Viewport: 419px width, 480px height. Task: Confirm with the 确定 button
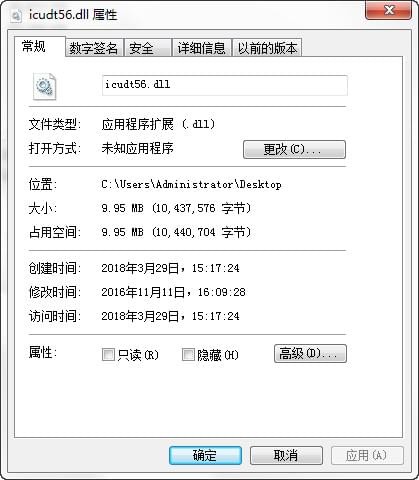tap(205, 455)
